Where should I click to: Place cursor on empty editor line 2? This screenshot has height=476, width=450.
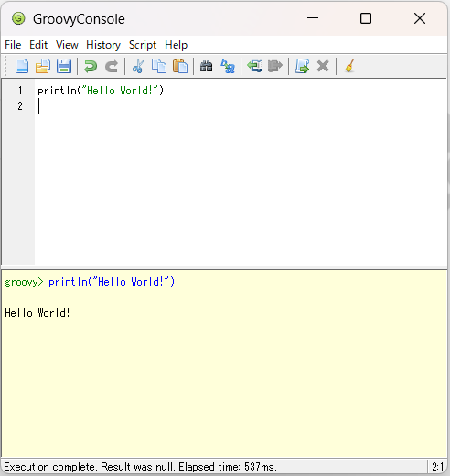click(x=241, y=106)
